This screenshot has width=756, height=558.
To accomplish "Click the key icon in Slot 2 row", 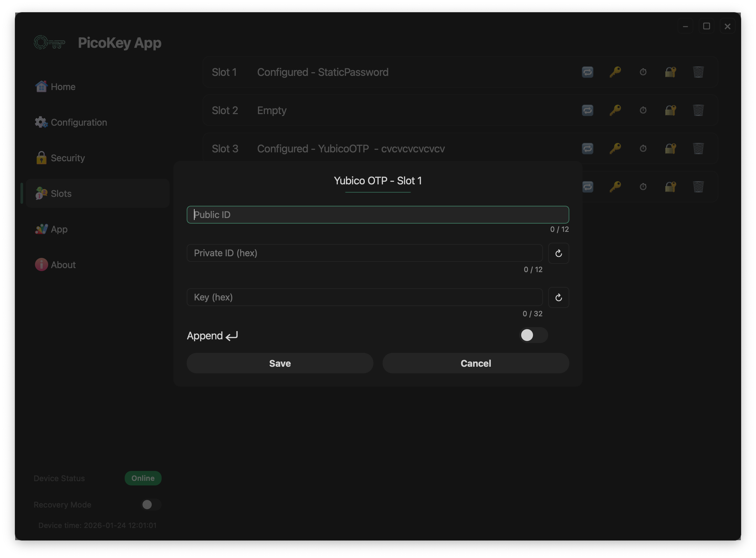I will [615, 110].
